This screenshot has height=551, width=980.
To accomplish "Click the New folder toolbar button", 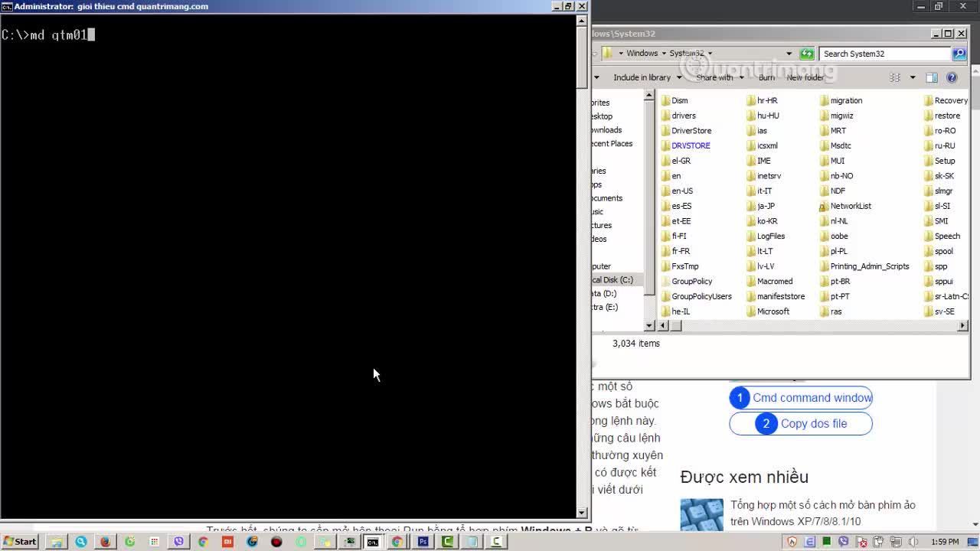I will (x=805, y=77).
